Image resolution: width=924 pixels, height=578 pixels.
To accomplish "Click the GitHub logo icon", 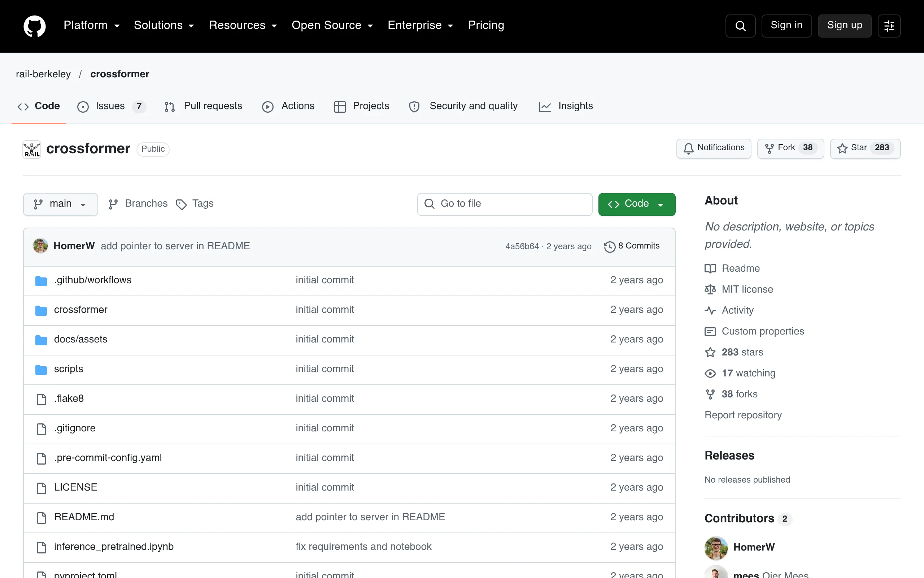I will tap(34, 26).
